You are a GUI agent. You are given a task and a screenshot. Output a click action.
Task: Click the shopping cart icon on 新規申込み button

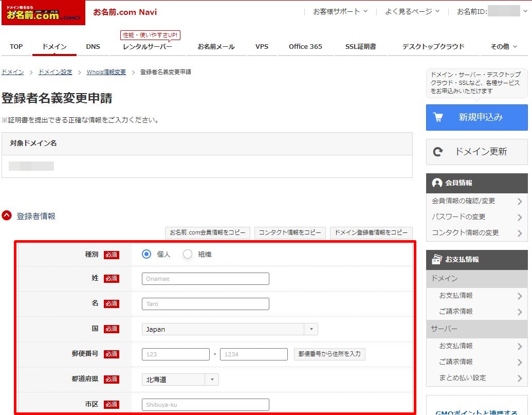pyautogui.click(x=439, y=117)
